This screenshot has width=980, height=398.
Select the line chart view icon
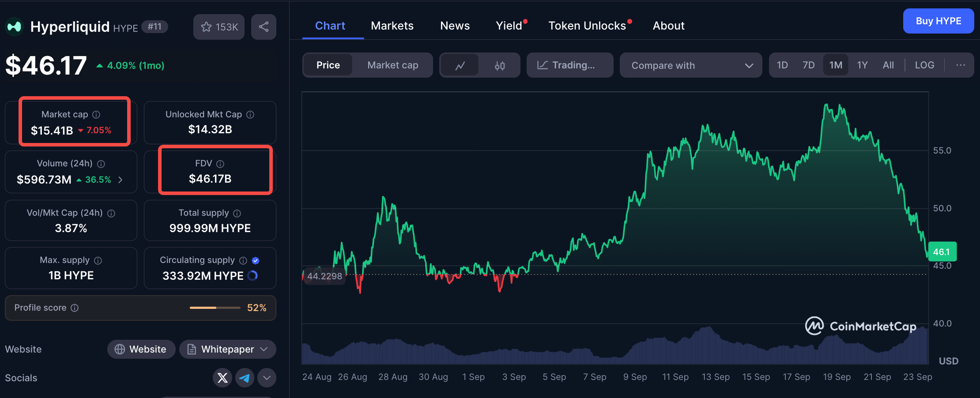coord(460,65)
